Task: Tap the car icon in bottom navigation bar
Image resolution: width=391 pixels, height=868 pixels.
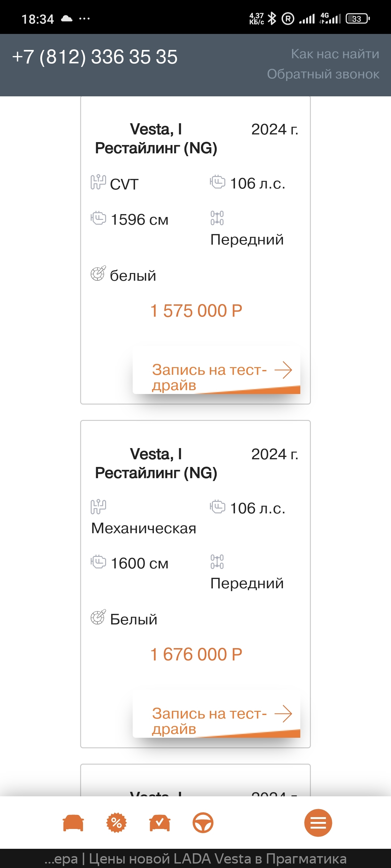Action: point(73,823)
